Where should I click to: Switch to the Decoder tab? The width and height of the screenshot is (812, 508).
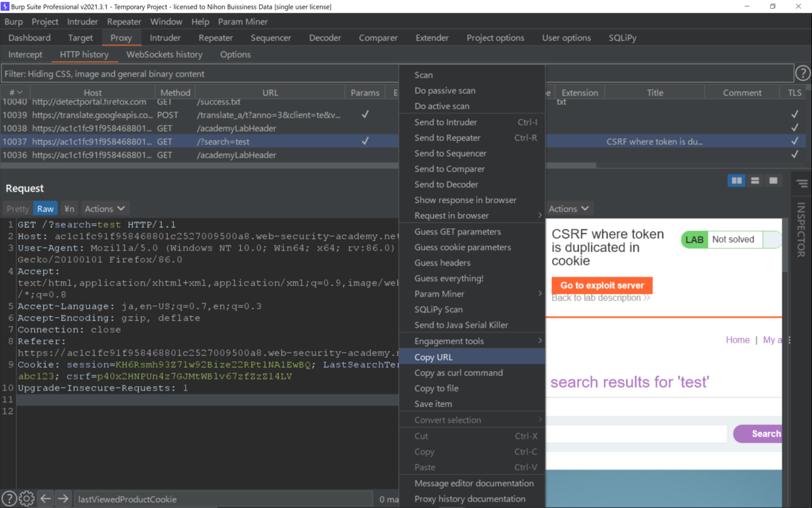click(x=325, y=38)
